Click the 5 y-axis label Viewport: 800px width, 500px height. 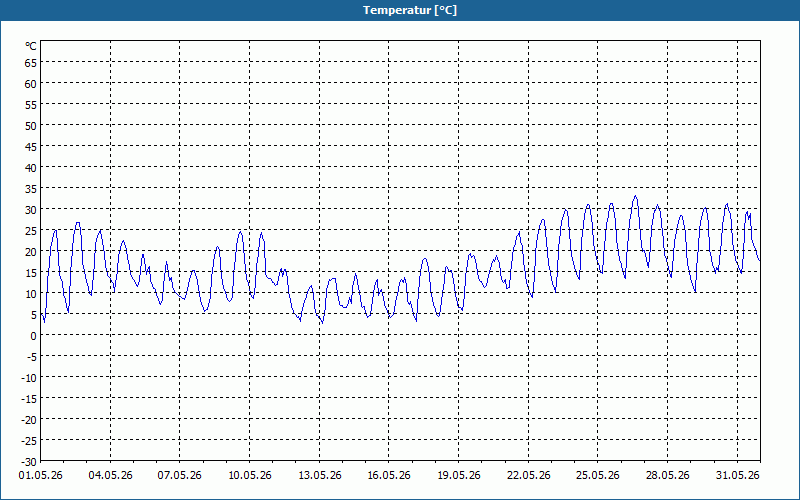click(x=34, y=315)
